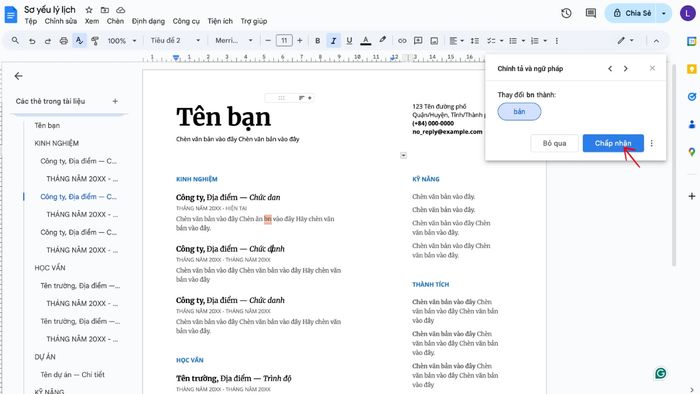Image resolution: width=700 pixels, height=394 pixels.
Task: Star the document Sơ yếu lý lịch
Action: click(89, 10)
